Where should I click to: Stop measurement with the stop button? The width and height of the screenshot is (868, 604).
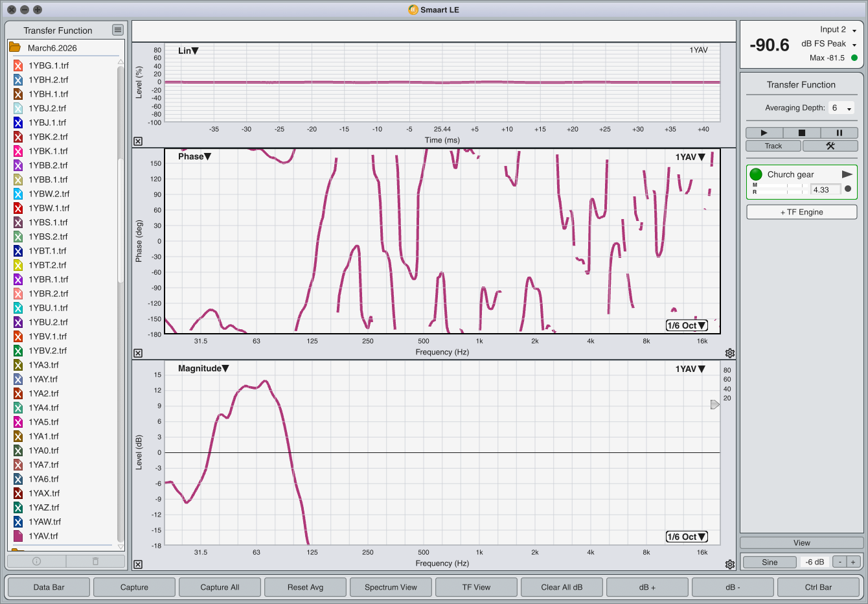[801, 132]
